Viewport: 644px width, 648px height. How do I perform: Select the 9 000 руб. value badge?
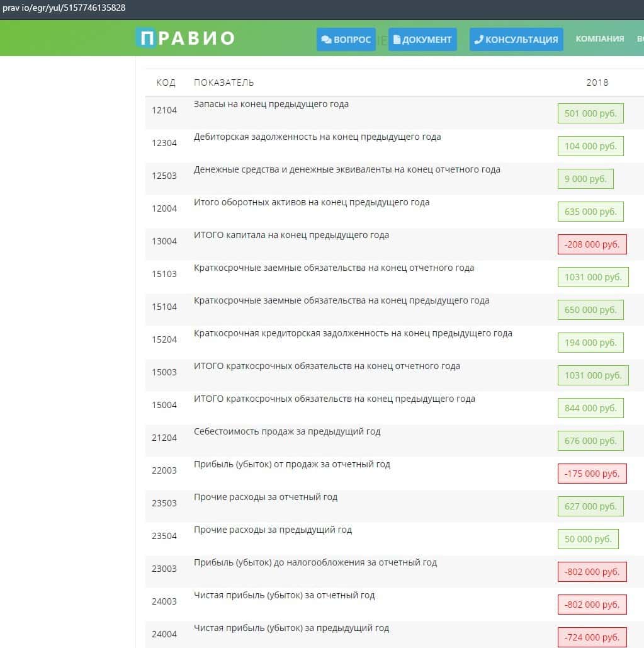click(x=585, y=179)
